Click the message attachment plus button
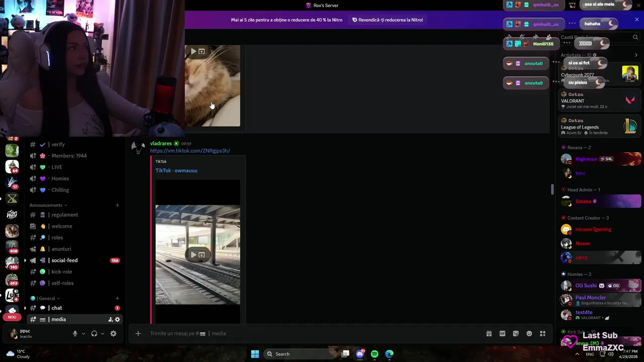The image size is (644, 362). pyautogui.click(x=138, y=333)
